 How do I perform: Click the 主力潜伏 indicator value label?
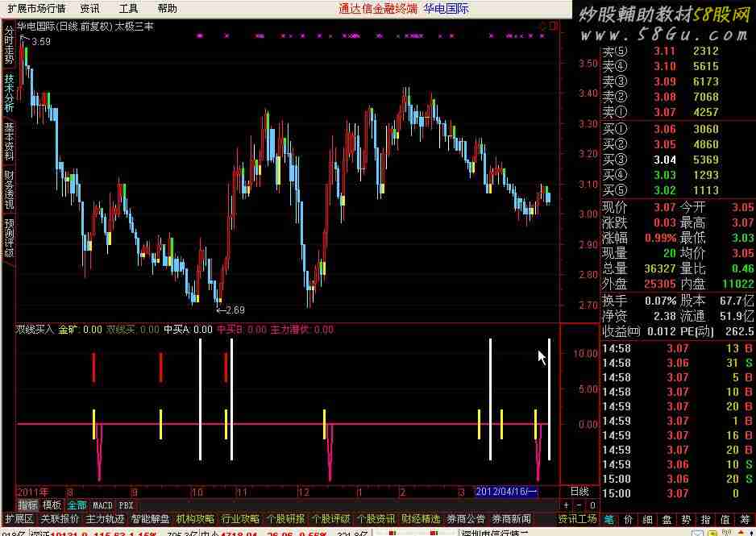[x=301, y=330]
